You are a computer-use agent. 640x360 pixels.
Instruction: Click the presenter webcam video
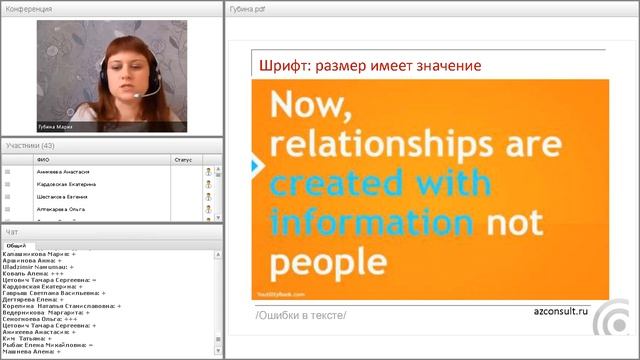click(112, 76)
